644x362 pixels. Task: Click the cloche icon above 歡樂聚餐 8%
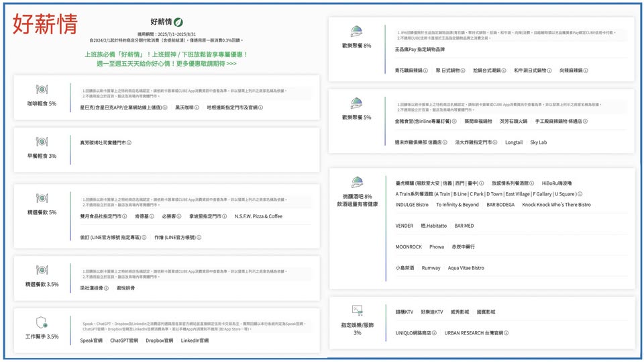357,32
